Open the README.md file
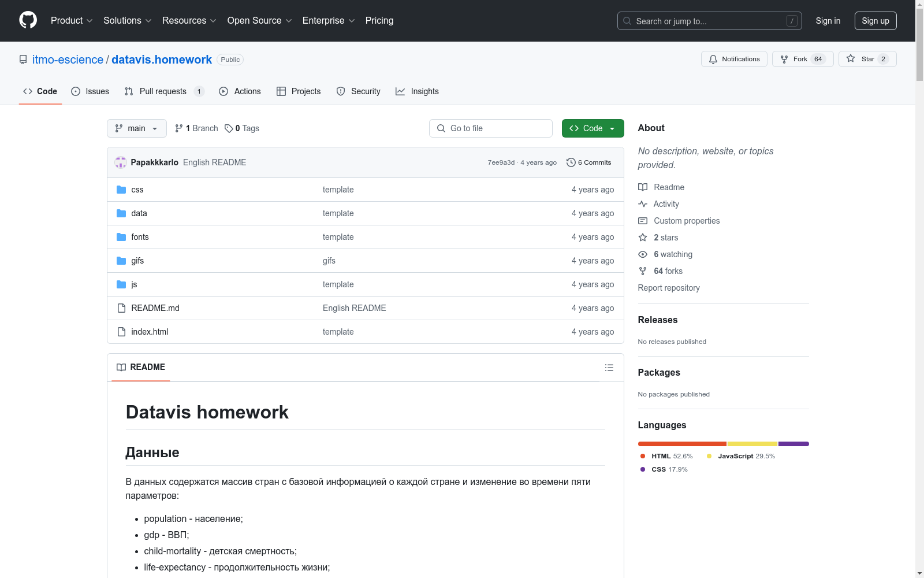This screenshot has width=924, height=578. 155,308
